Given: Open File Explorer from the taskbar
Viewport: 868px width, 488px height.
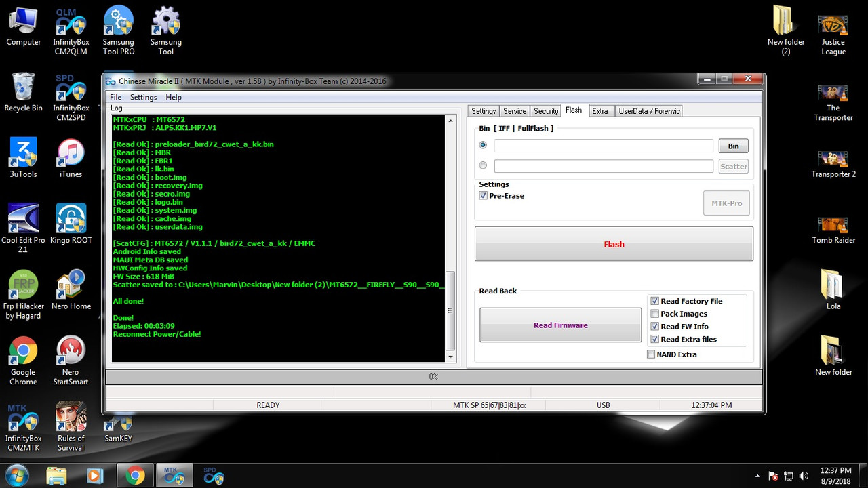Looking at the screenshot, I should point(57,476).
